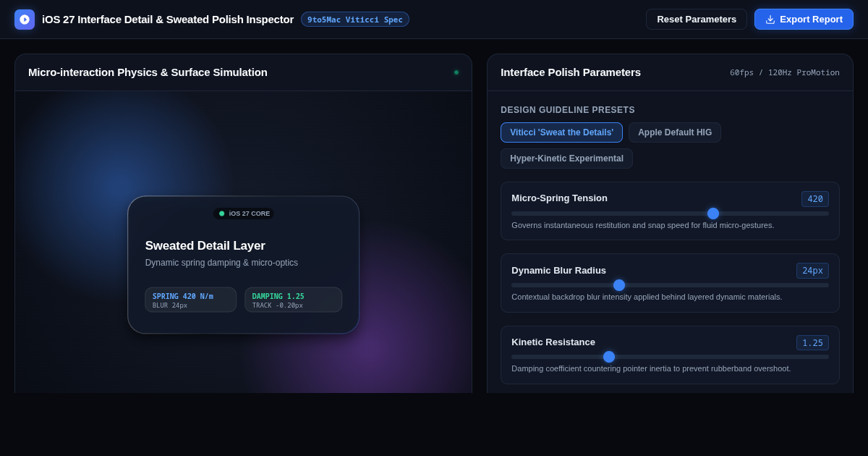Click the Micro-Spring Tension label

tap(559, 198)
